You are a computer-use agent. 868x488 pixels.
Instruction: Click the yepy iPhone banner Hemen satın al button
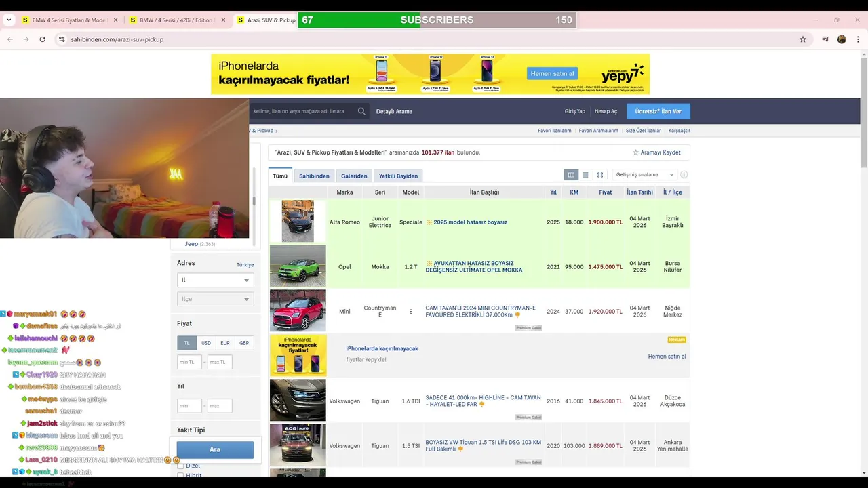click(x=552, y=73)
